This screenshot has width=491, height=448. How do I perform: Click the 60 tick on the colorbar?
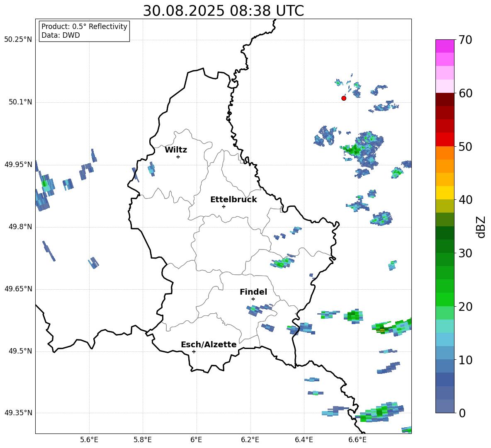click(465, 93)
